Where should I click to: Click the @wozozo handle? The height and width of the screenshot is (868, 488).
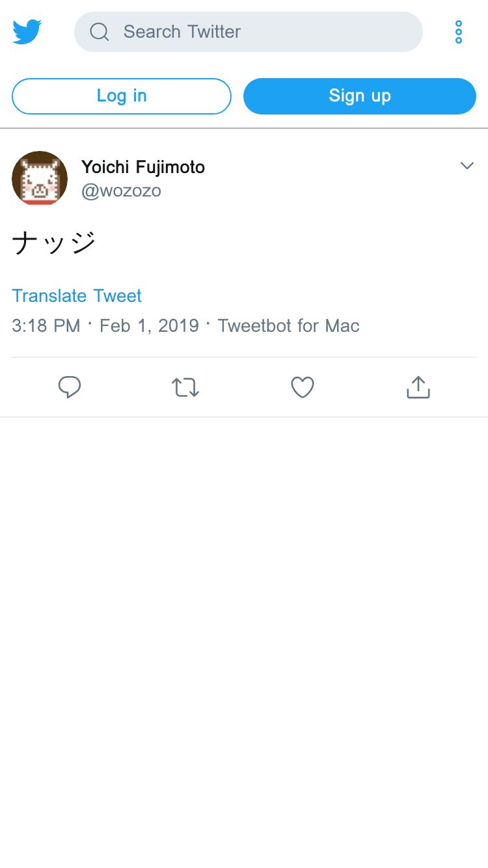tap(121, 191)
